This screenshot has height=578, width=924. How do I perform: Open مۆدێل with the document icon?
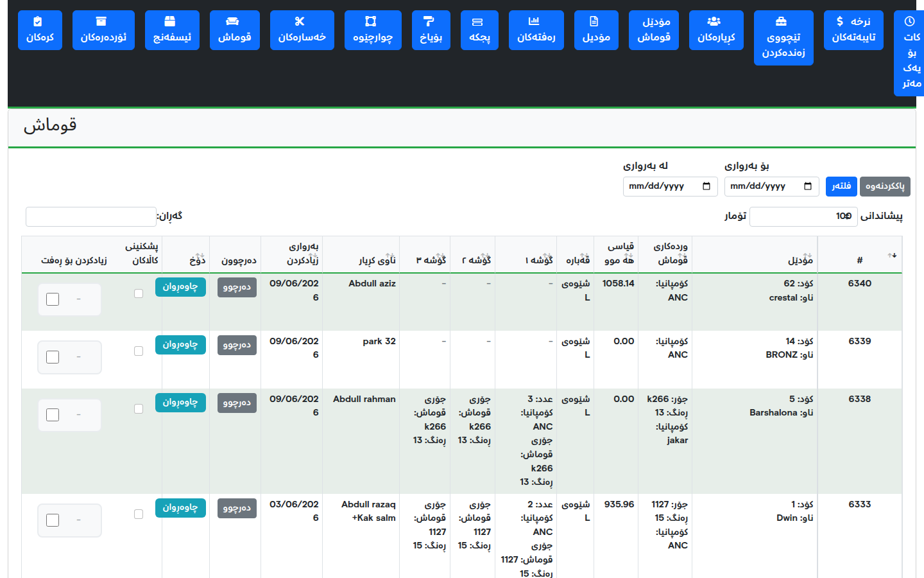click(597, 30)
